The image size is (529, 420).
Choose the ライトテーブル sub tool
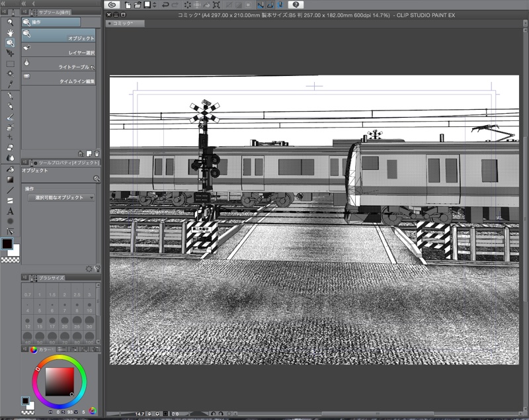click(59, 64)
